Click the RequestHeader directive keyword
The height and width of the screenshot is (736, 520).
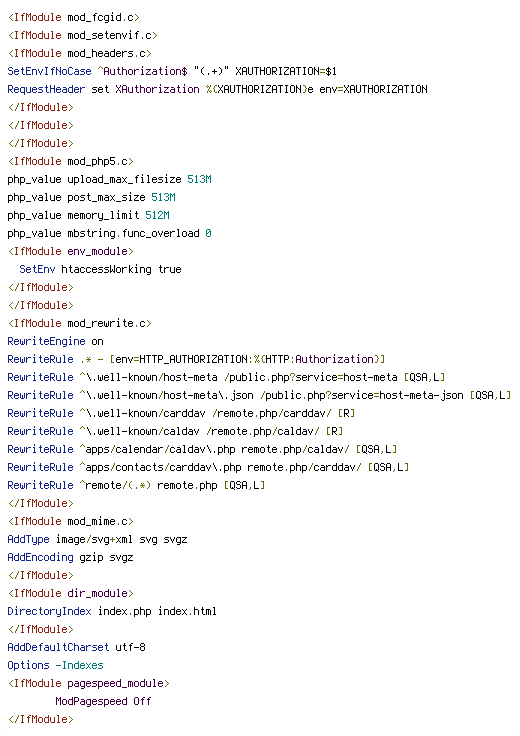coord(46,89)
